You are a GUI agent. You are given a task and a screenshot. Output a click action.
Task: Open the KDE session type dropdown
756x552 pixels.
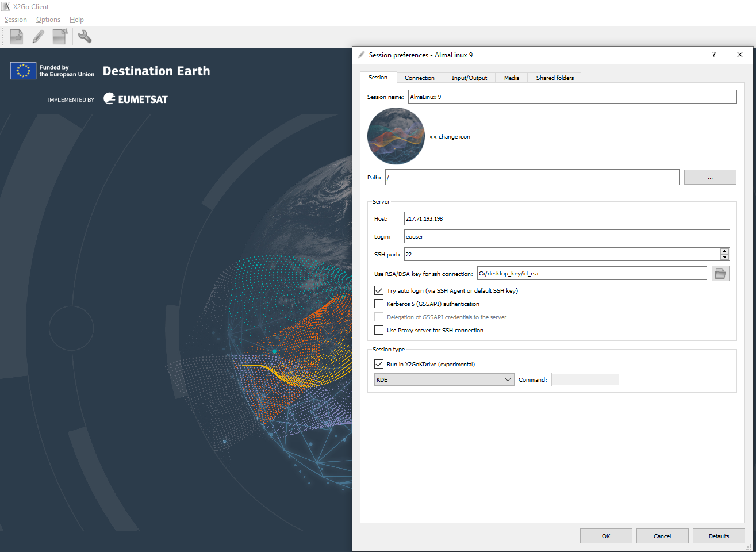pyautogui.click(x=444, y=379)
